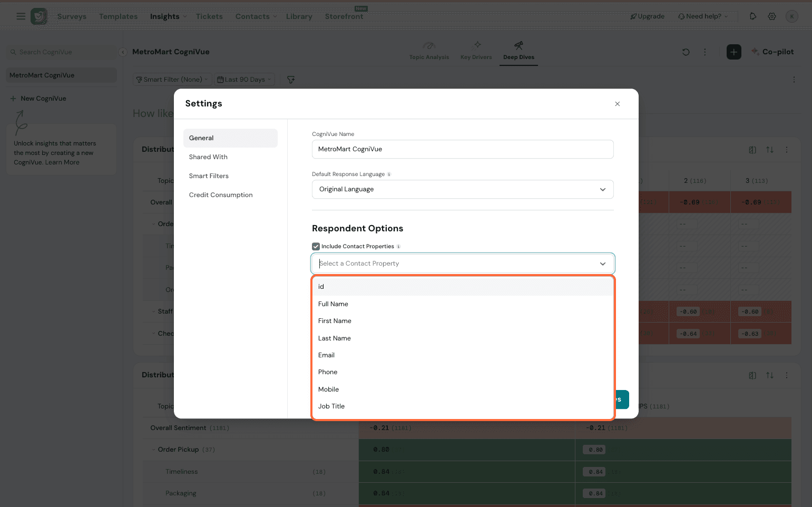Open the Smart Filter (None) dropdown
This screenshot has width=812, height=507.
[x=172, y=80]
